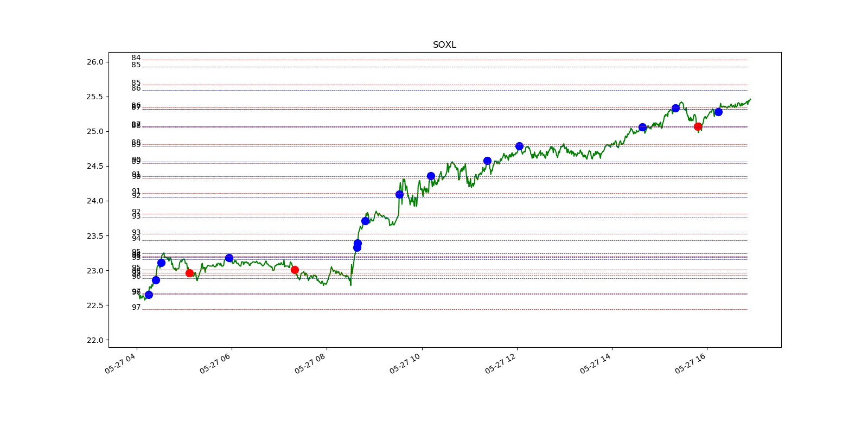868x434 pixels.
Task: Click the 05-27 08 x-axis label
Action: coord(310,363)
